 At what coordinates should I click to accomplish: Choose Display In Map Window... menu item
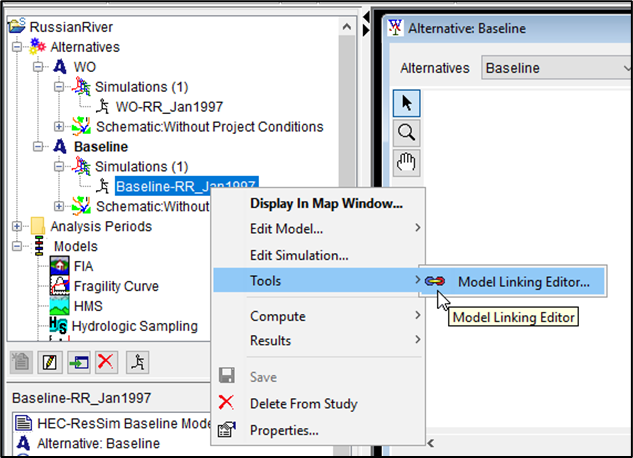coord(319,203)
